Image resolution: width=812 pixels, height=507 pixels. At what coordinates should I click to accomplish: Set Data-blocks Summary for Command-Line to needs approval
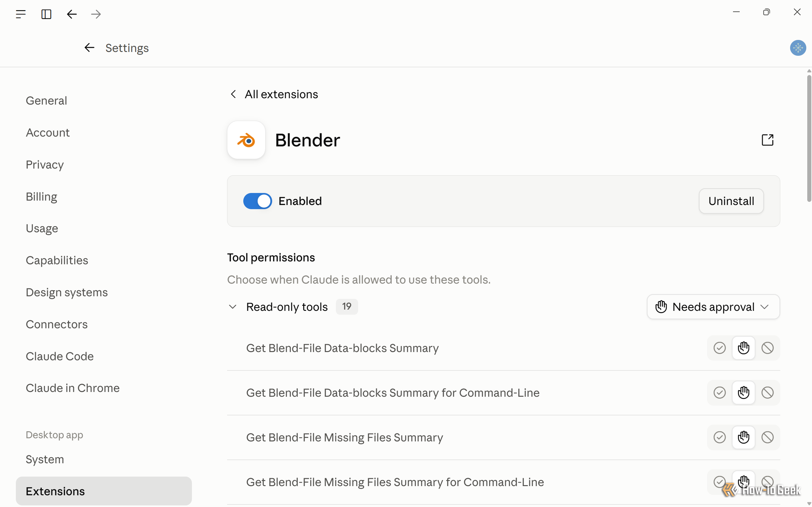click(x=743, y=392)
